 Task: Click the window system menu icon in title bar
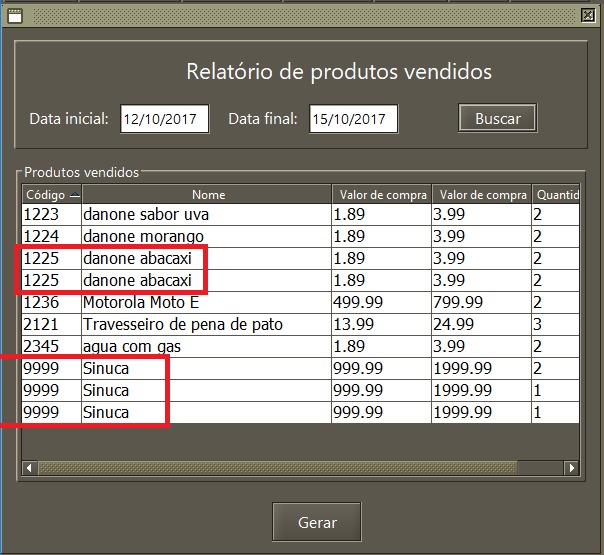(x=15, y=16)
